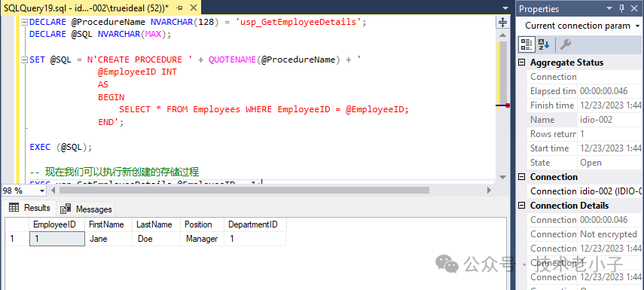Collapse the Aggregate Status section
This screenshot has height=290, width=644.
tap(522, 63)
